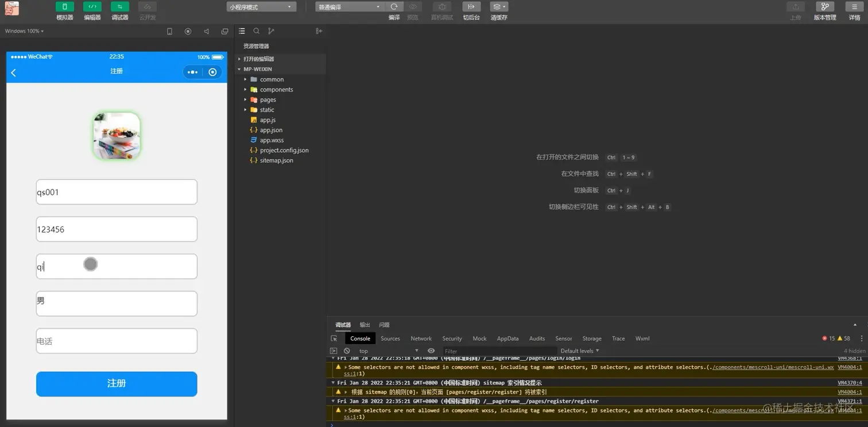The height and width of the screenshot is (427, 868).
Task: Toggle the 调试器 debugger panel button
Action: click(119, 7)
